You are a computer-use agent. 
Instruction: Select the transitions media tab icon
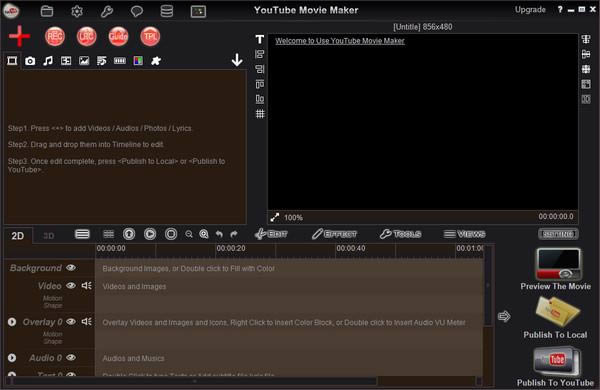[66, 61]
